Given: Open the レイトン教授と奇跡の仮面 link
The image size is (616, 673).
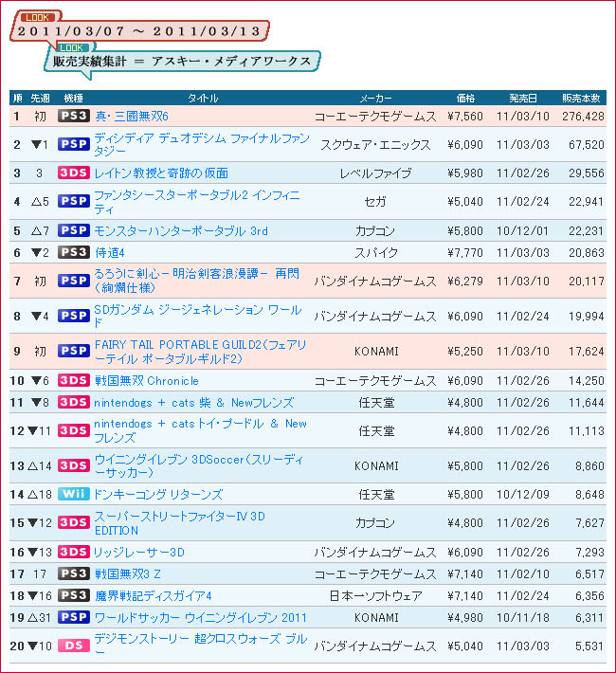Looking at the screenshot, I should 161,173.
